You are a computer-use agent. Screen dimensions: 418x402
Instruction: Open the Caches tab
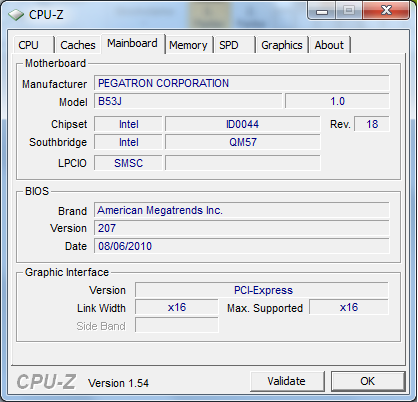78,45
